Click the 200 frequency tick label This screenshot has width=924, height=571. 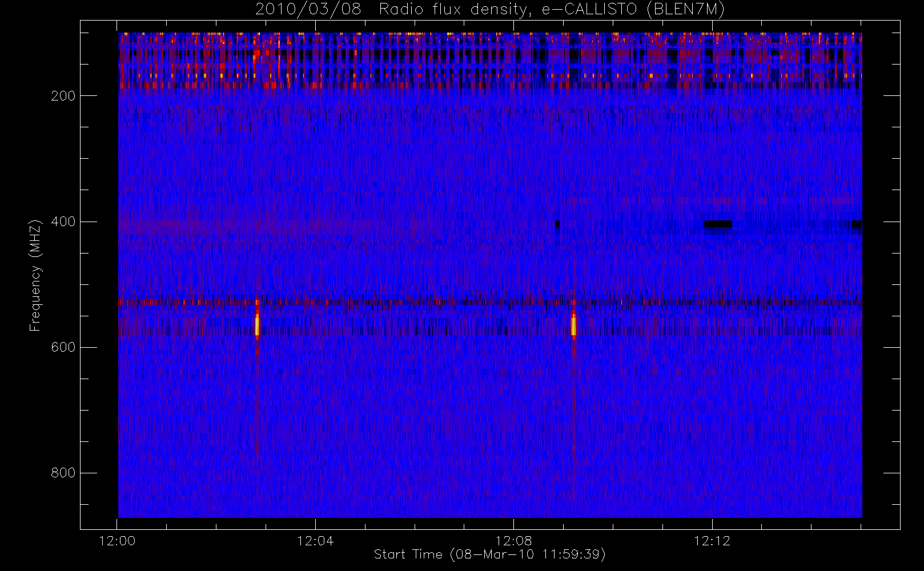coord(63,96)
